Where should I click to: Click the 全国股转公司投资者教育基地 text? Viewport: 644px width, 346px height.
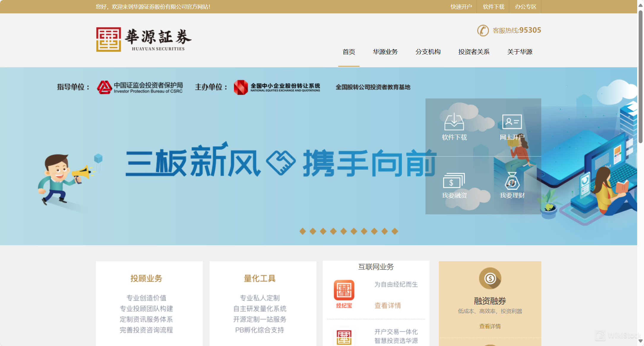click(373, 87)
